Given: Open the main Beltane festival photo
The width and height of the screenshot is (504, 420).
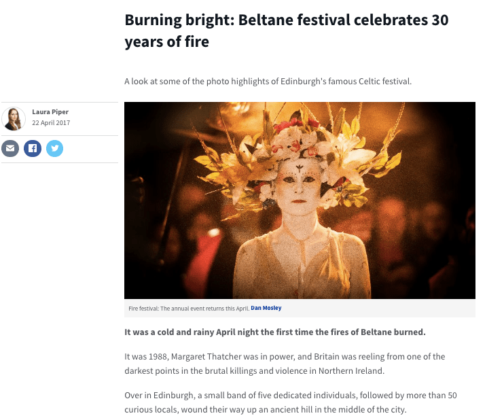Looking at the screenshot, I should coord(300,200).
